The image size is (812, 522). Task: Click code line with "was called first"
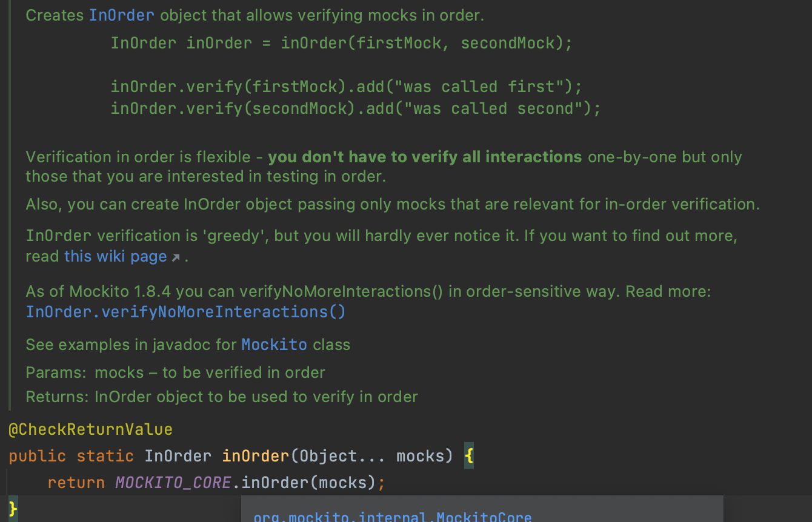pyautogui.click(x=346, y=87)
